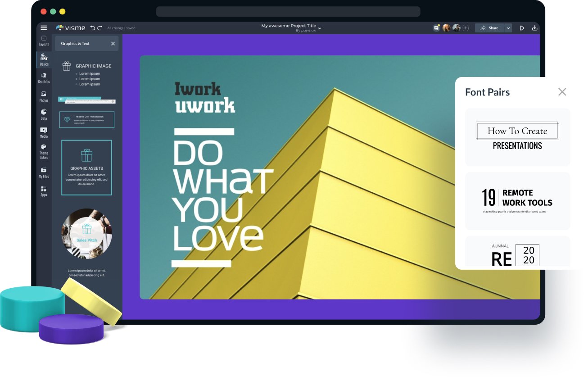Expand the project title dropdown chevron
Screen dimensions: 588x381
[x=320, y=28]
